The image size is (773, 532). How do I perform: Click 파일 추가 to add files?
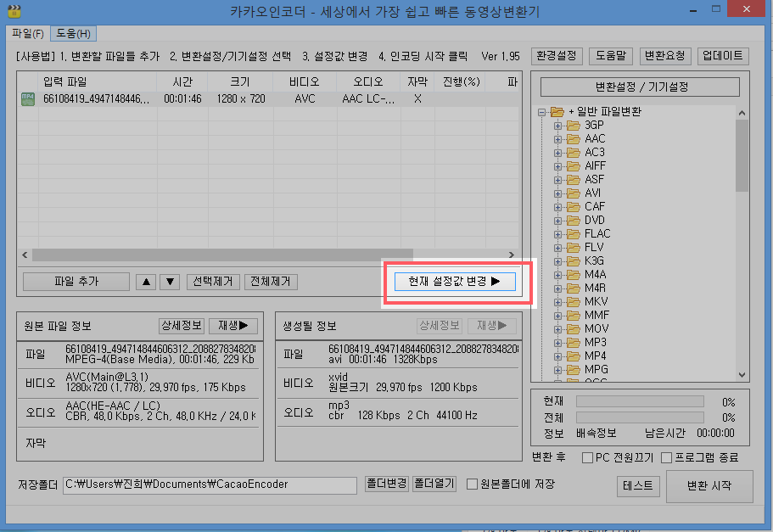[x=76, y=282]
